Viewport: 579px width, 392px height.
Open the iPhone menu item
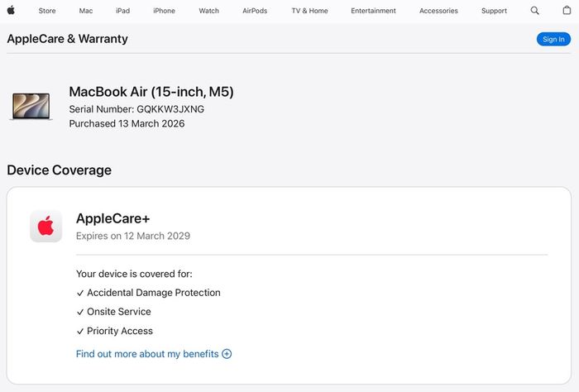[164, 11]
